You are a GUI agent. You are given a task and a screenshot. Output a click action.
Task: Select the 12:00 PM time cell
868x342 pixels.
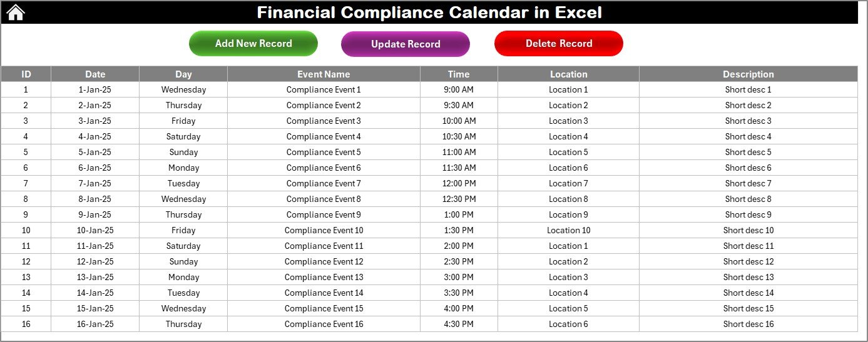click(x=459, y=183)
